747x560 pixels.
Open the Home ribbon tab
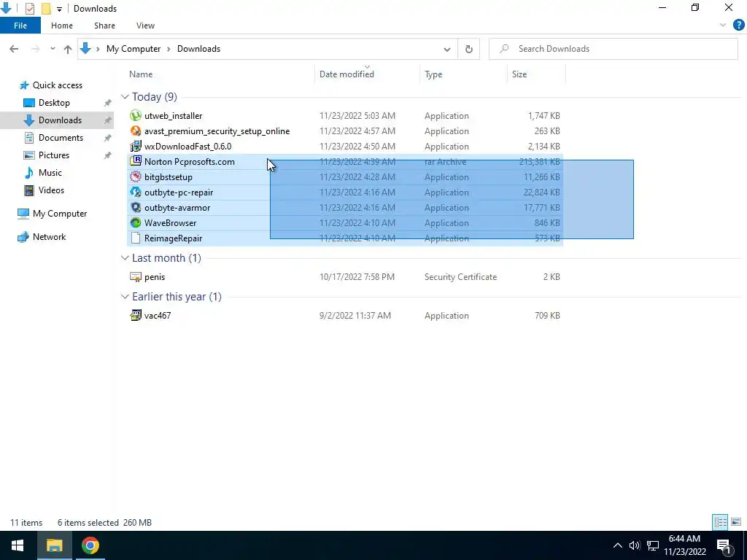(62, 26)
